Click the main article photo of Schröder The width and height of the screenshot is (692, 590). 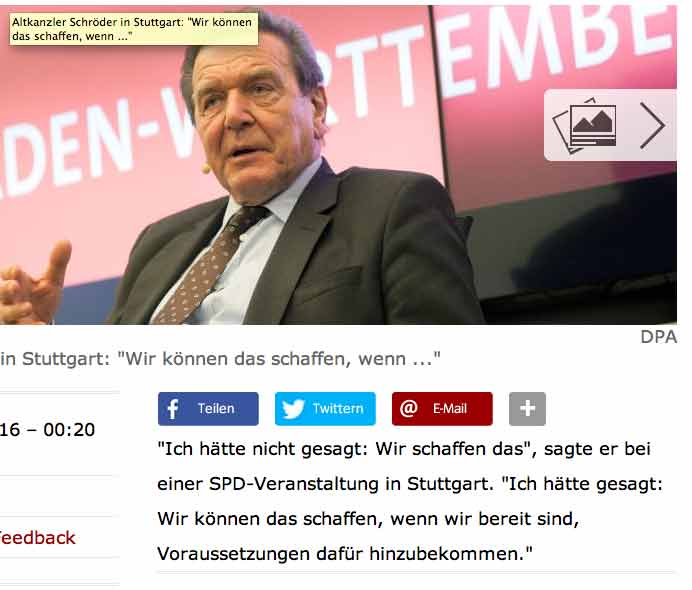tap(338, 165)
